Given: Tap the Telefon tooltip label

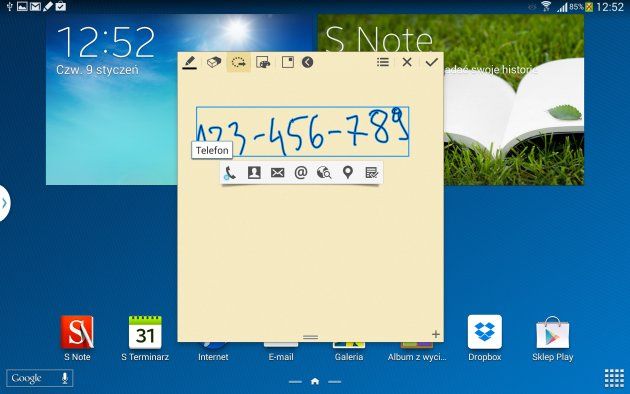Looking at the screenshot, I should point(212,150).
